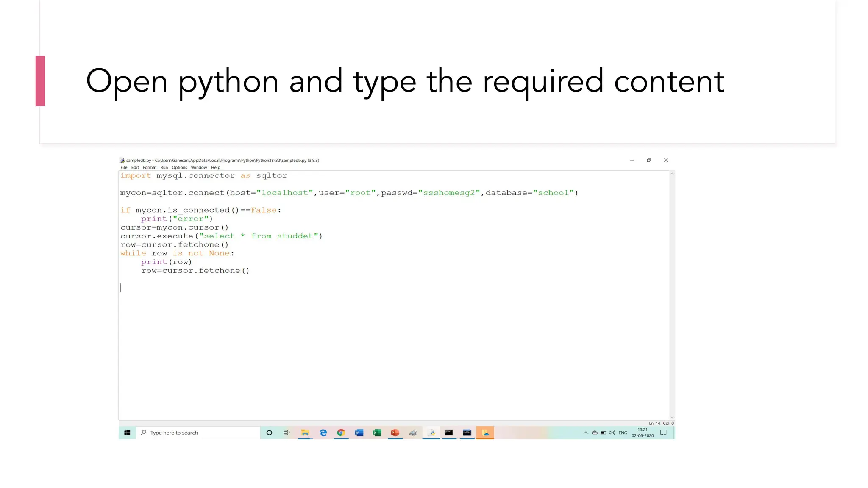Open the Run menu
This screenshot has width=868, height=488.
tap(164, 167)
